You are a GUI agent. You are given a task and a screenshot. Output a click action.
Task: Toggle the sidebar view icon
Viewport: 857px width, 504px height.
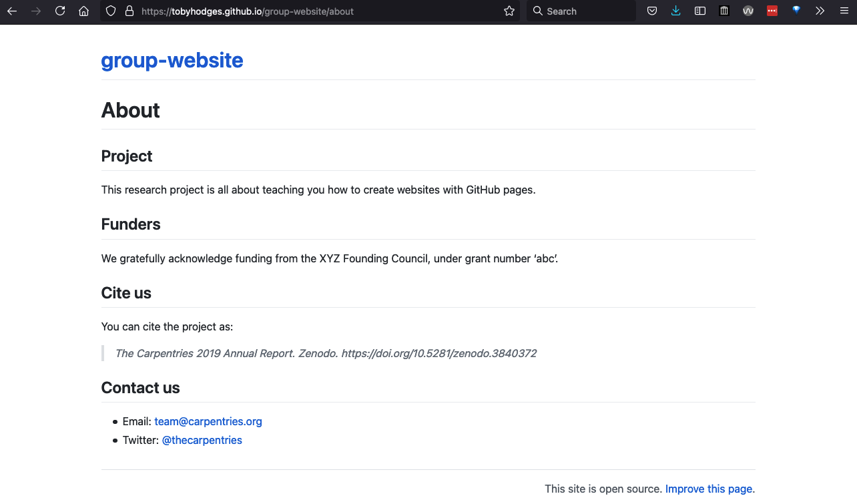pos(700,11)
